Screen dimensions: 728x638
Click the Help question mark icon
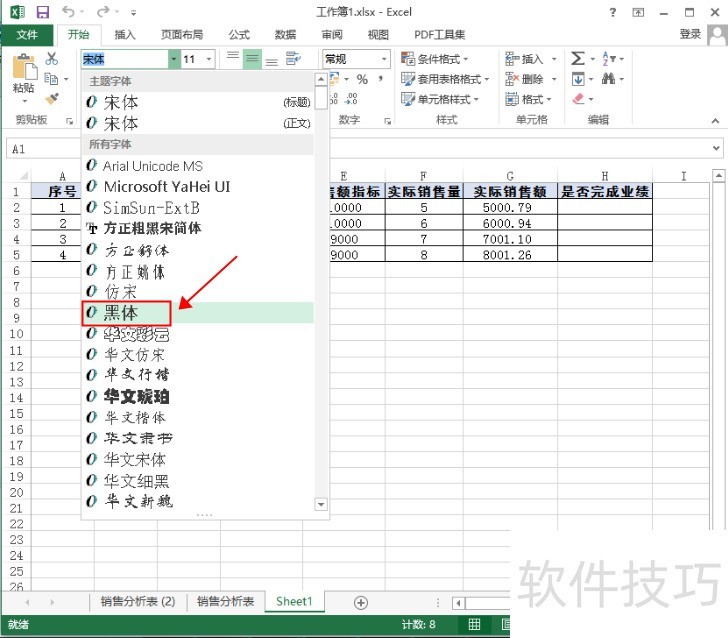click(613, 12)
